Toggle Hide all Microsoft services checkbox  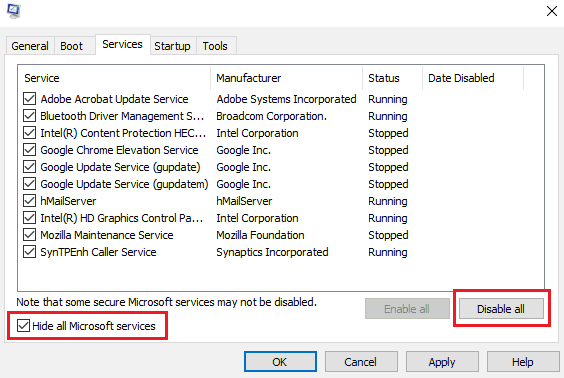coord(23,326)
